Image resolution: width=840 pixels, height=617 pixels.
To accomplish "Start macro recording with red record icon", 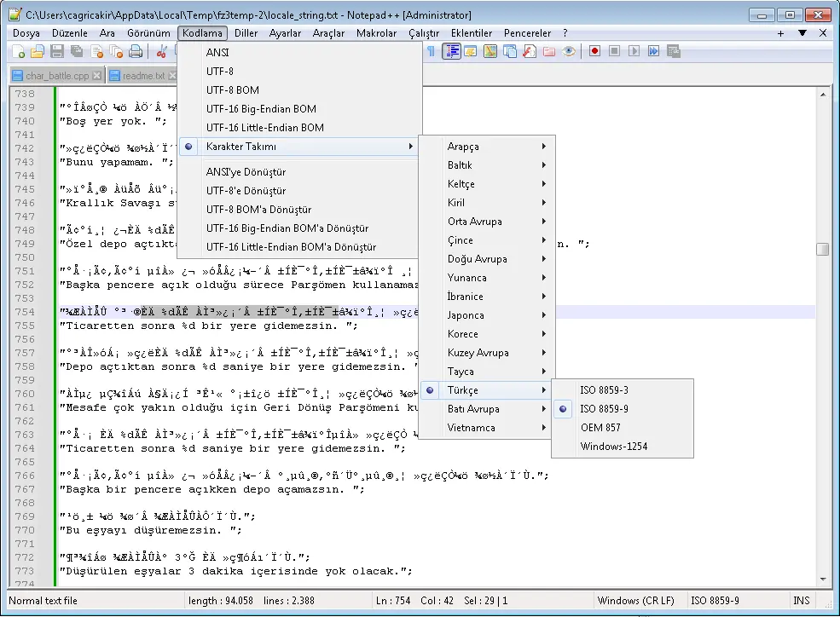I will (594, 51).
